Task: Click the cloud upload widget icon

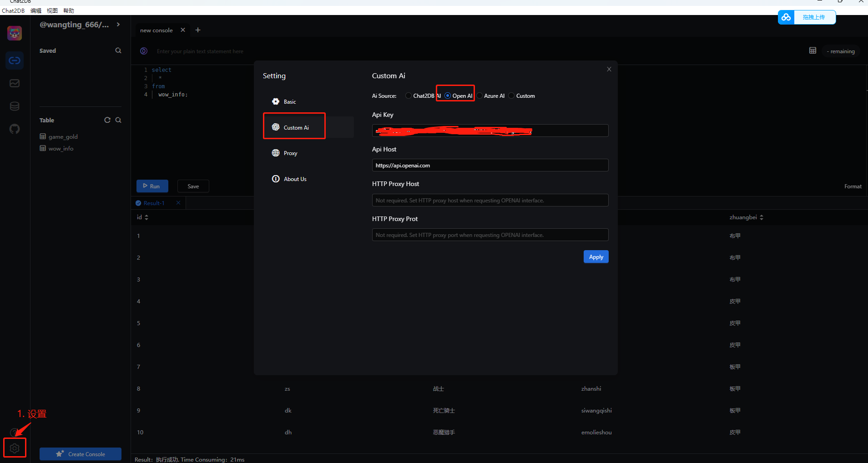Action: click(x=786, y=17)
